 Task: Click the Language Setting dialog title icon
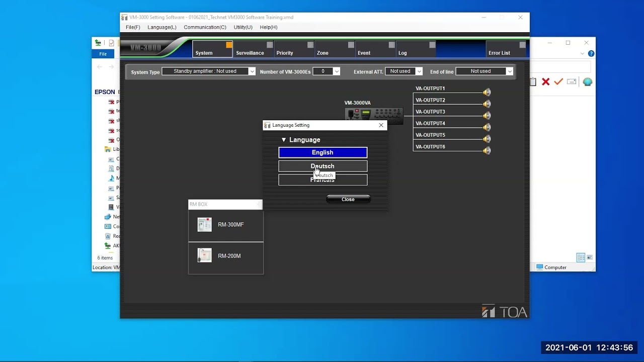[267, 125]
